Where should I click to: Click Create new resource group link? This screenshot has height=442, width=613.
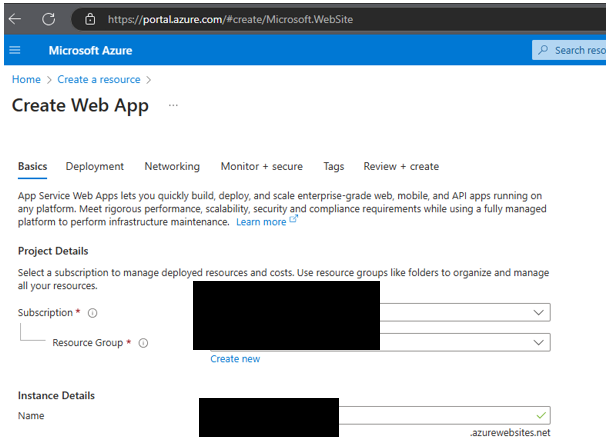235,359
